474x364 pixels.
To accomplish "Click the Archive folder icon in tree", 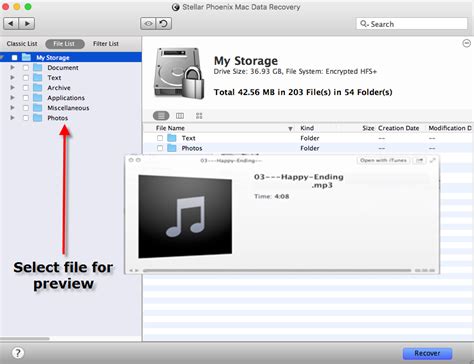I will tap(38, 88).
